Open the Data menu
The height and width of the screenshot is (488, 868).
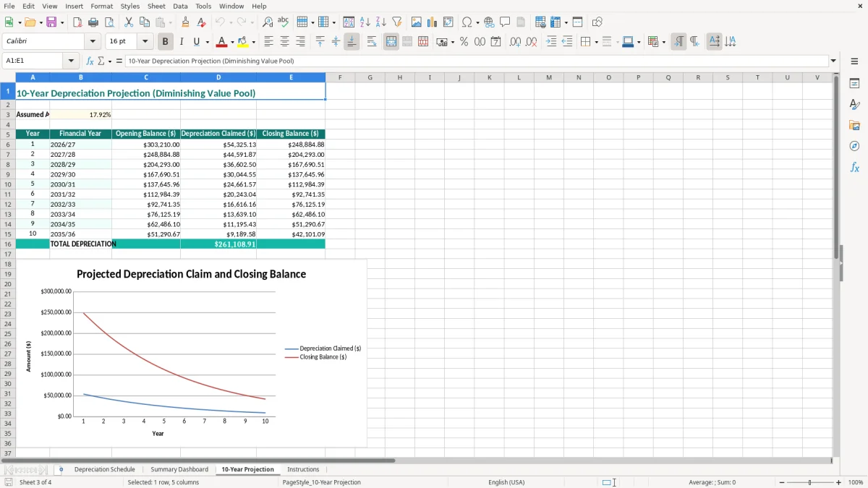pyautogui.click(x=180, y=6)
